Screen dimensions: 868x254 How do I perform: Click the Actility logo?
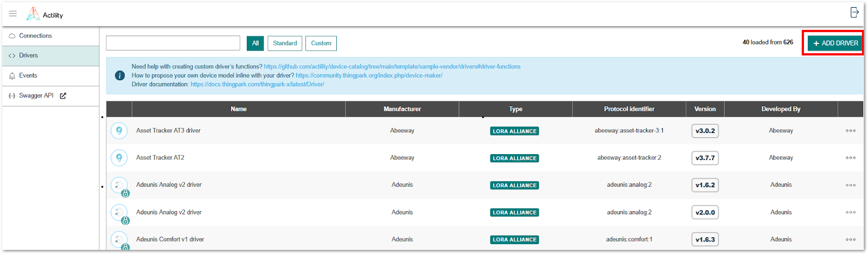pyautogui.click(x=45, y=14)
